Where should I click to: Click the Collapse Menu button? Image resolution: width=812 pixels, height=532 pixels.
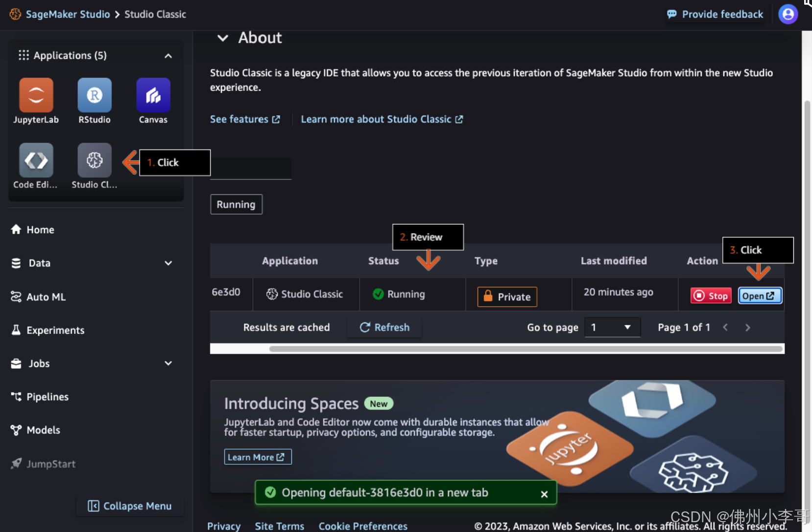[x=130, y=506]
